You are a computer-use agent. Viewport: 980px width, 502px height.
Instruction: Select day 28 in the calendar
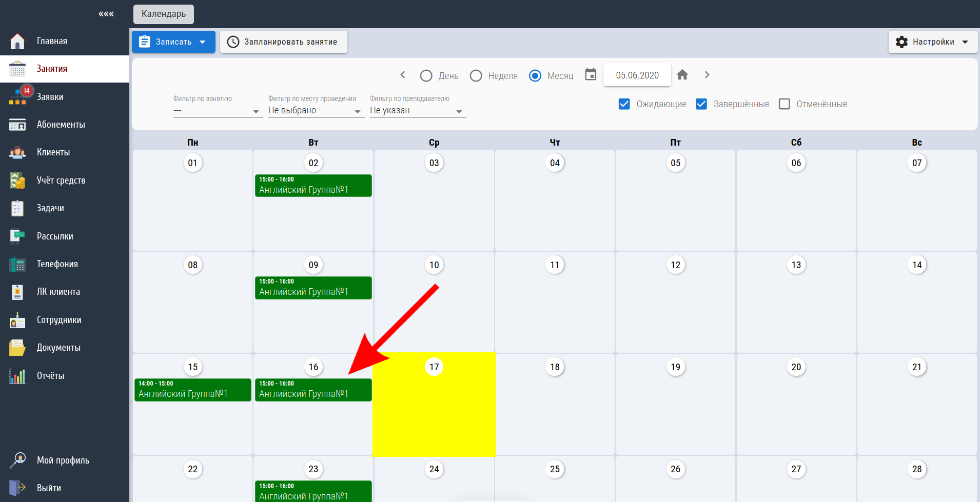tap(917, 469)
